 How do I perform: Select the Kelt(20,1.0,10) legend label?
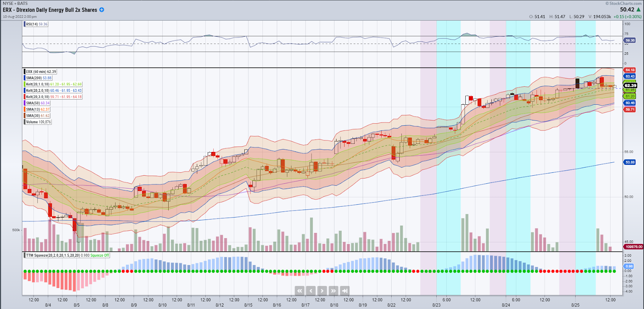pyautogui.click(x=54, y=84)
